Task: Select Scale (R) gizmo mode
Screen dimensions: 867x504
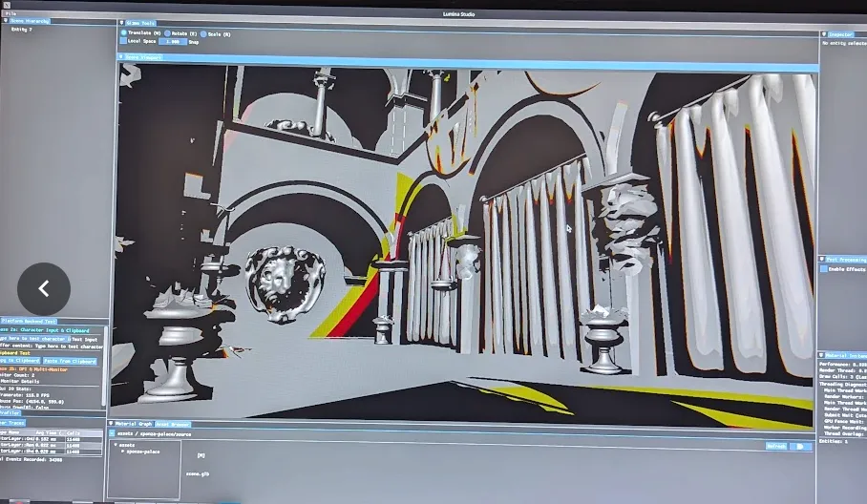Action: [x=203, y=34]
